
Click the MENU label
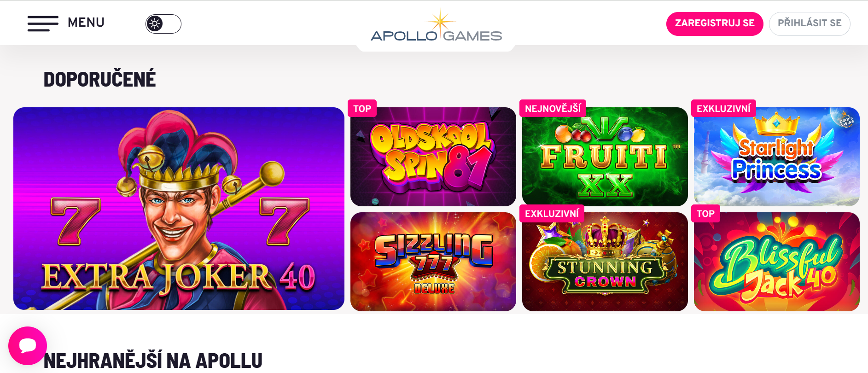tap(86, 23)
